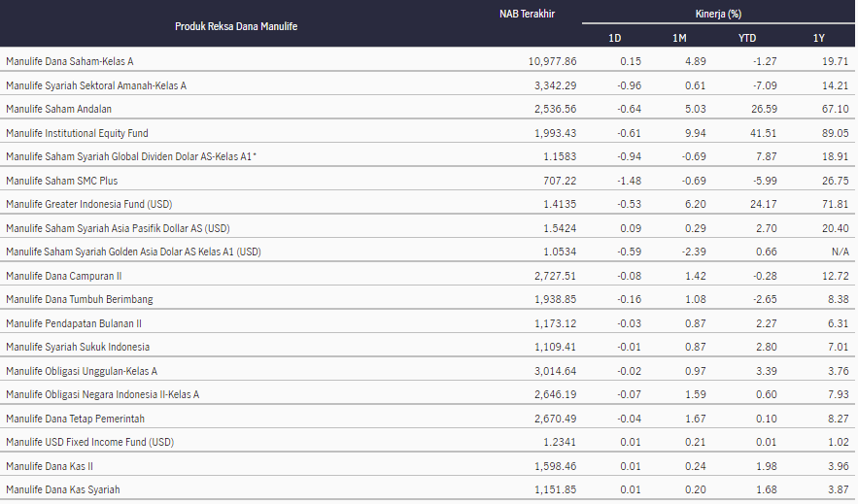Open Manulife Saham Syariah Golden Asia fund
This screenshot has height=504, width=858.
point(133,252)
